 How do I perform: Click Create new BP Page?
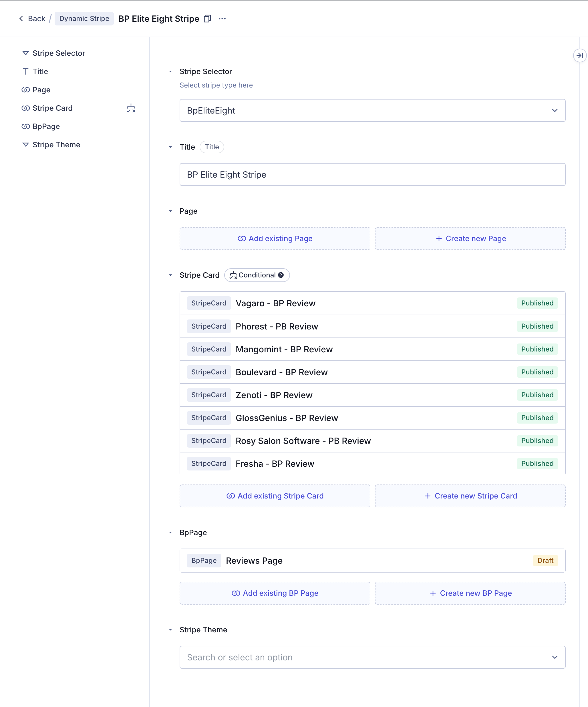(470, 593)
